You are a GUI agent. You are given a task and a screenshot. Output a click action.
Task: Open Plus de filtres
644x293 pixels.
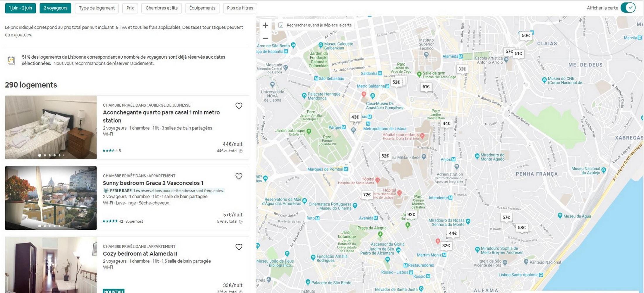coord(240,8)
